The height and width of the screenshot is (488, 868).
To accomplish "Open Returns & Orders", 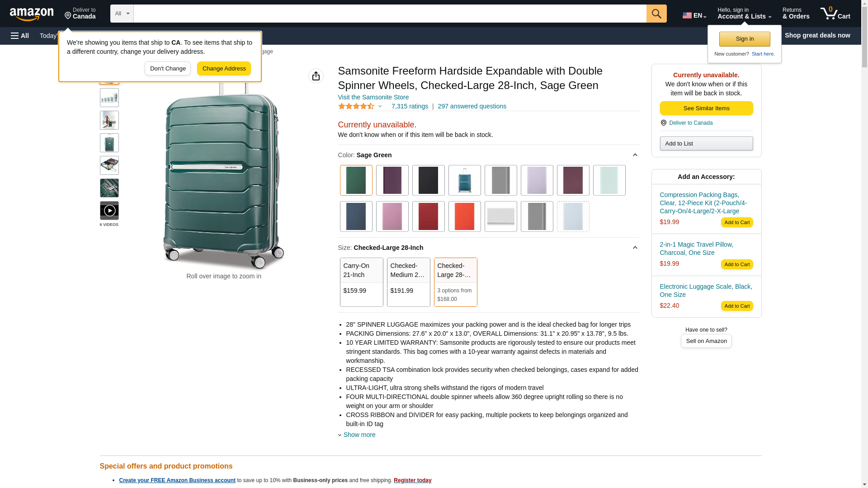I will pyautogui.click(x=796, y=14).
